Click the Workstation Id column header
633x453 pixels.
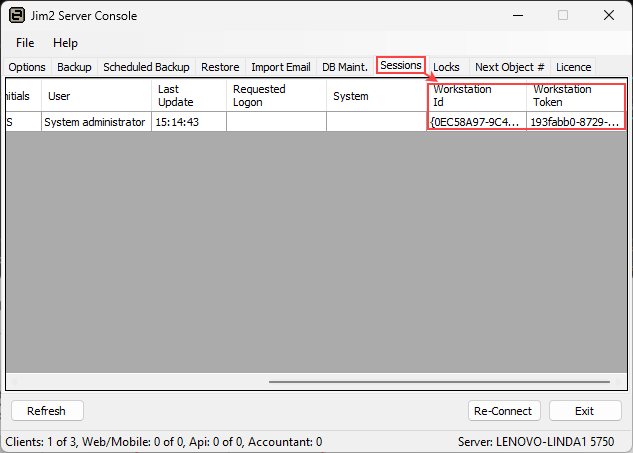[x=477, y=96]
